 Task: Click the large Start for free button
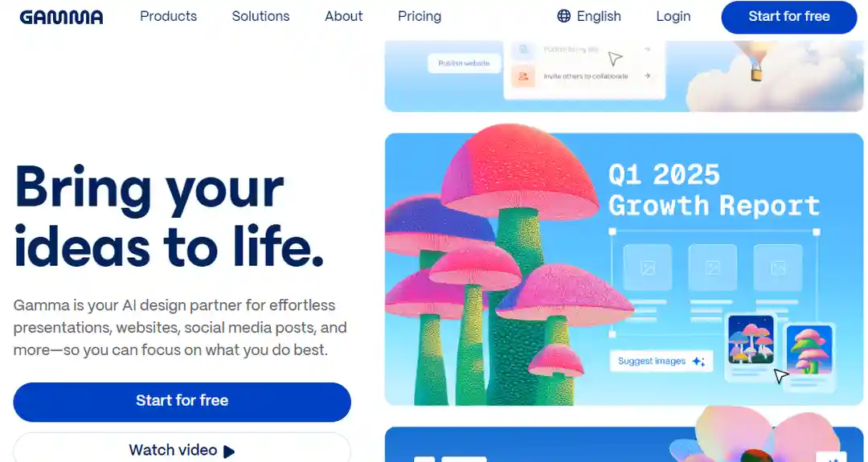tap(182, 400)
